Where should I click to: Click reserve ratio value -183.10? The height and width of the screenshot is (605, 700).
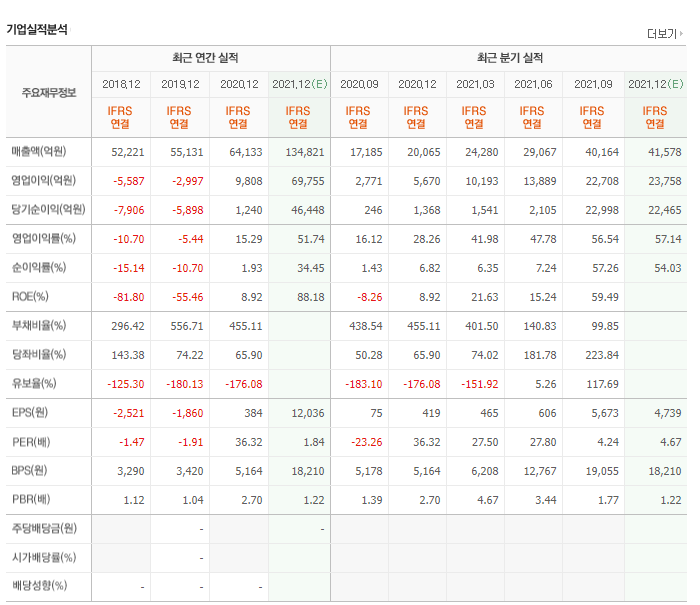click(x=363, y=384)
